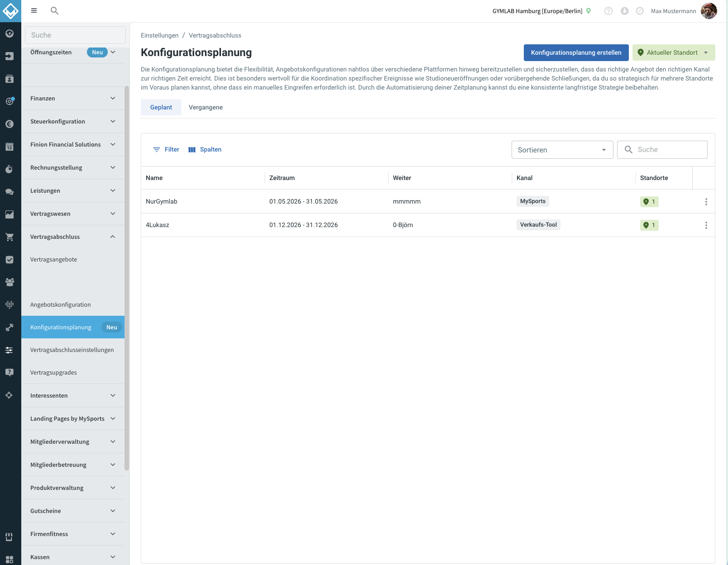Open the Sortieren dropdown
Image resolution: width=728 pixels, height=565 pixels.
tap(562, 150)
